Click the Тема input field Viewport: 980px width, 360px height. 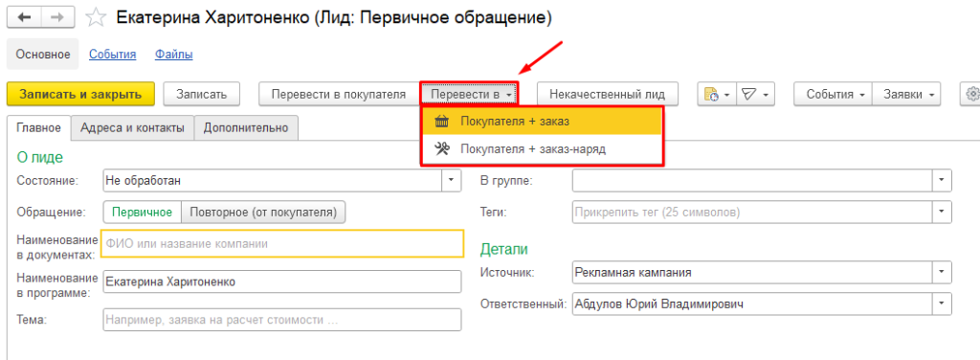[282, 320]
